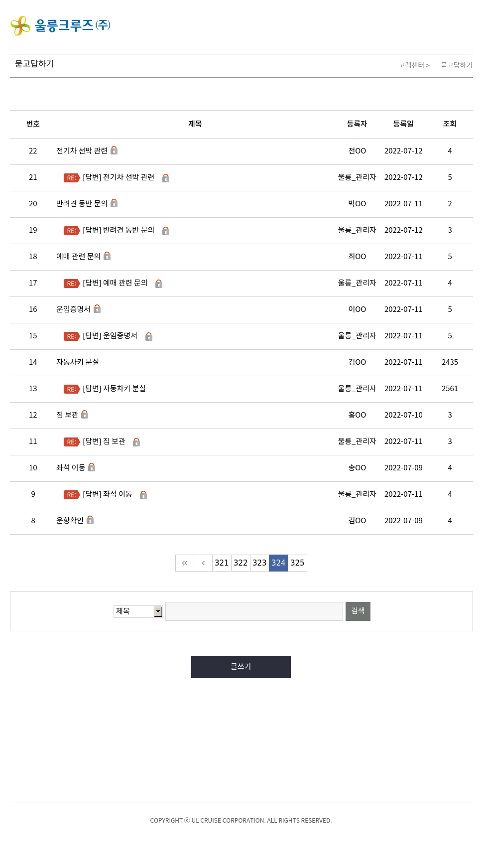Click the RE: badge on post 13
483x868 pixels.
click(x=72, y=389)
